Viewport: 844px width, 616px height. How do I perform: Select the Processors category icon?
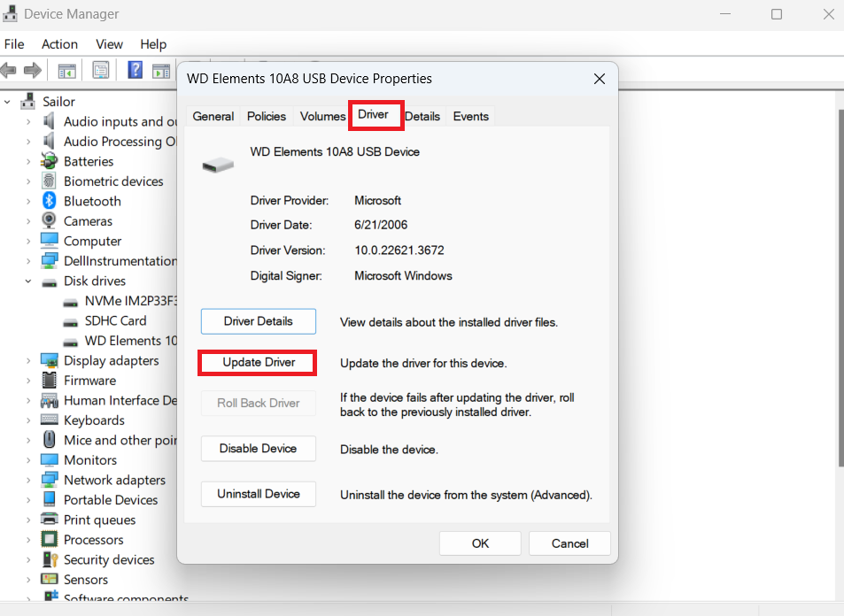[49, 539]
